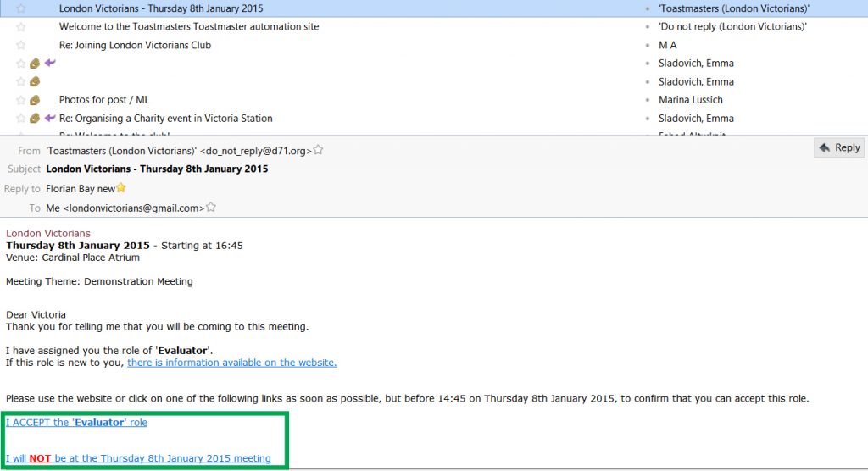Open Re: Organising a Charity event in Victoria Station
The image size is (868, 471).
pyautogui.click(x=166, y=118)
